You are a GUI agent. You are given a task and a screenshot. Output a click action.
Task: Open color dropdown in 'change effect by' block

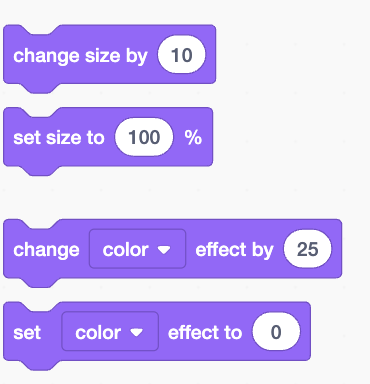137,249
